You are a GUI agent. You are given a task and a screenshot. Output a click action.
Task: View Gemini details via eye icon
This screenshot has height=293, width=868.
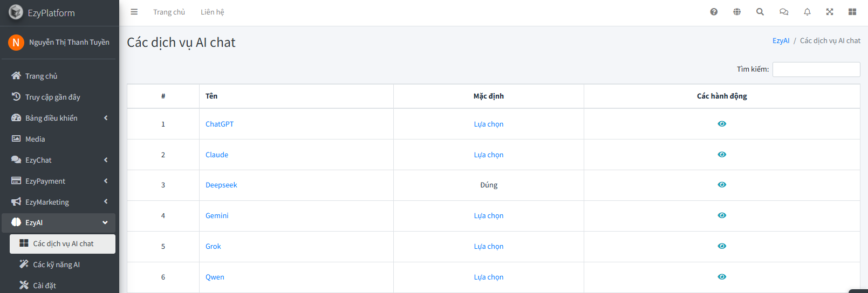[722, 215]
